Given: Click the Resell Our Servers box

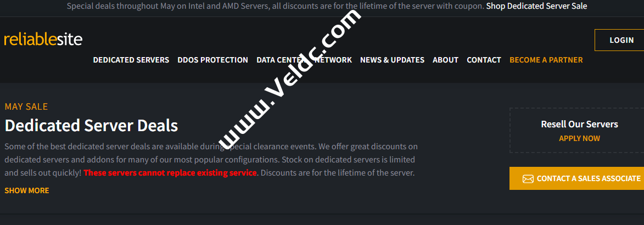Looking at the screenshot, I should 576,131.
